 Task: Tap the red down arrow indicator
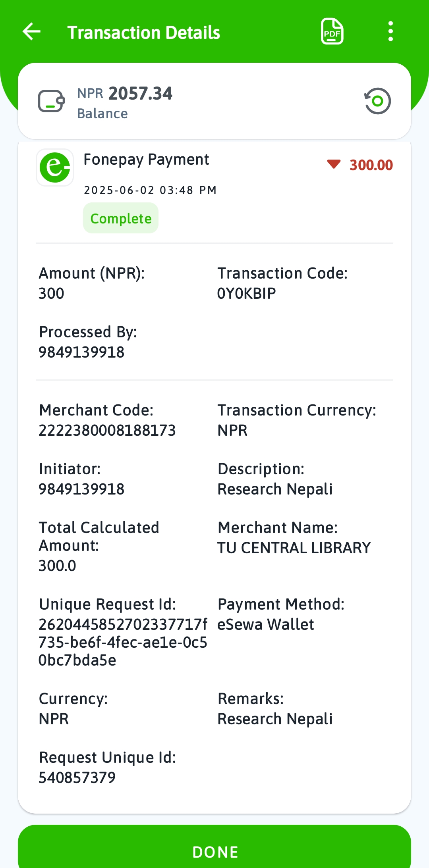point(334,164)
